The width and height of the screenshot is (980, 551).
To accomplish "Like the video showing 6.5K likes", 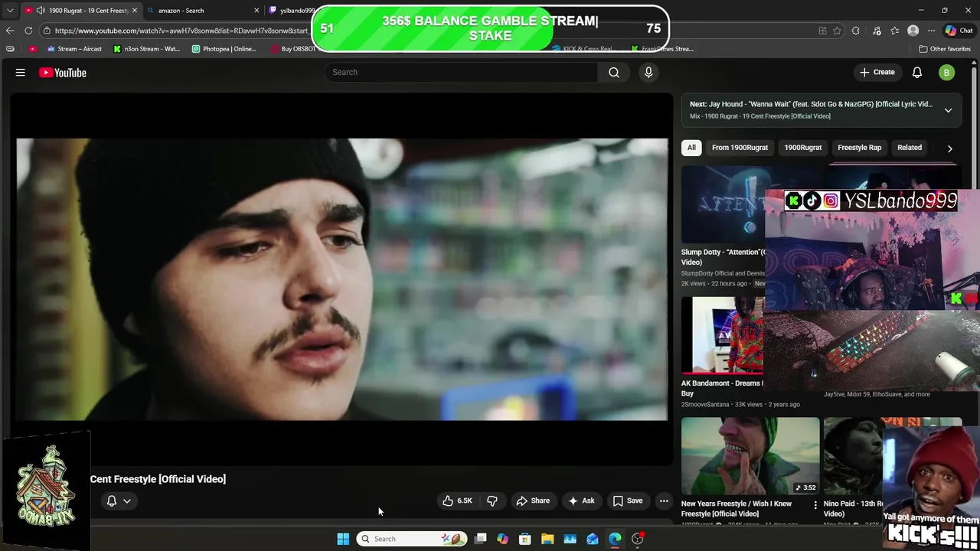I will tap(457, 500).
